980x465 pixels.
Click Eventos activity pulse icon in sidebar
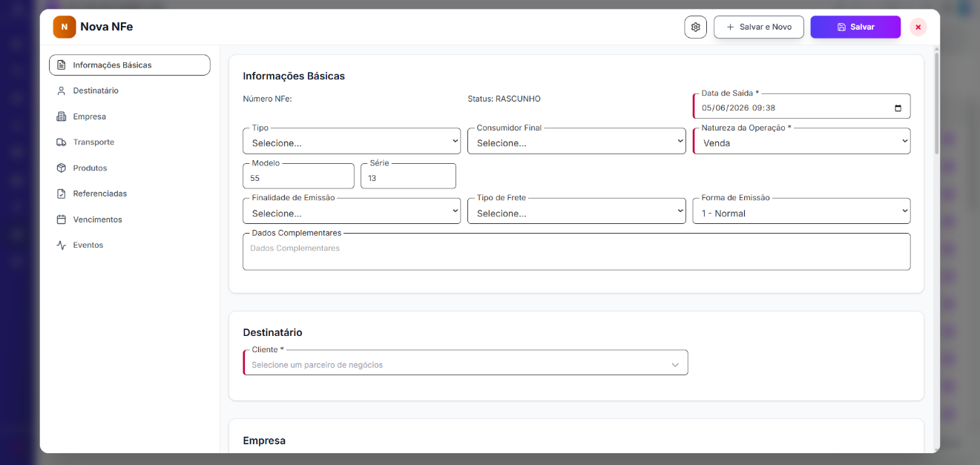click(62, 245)
